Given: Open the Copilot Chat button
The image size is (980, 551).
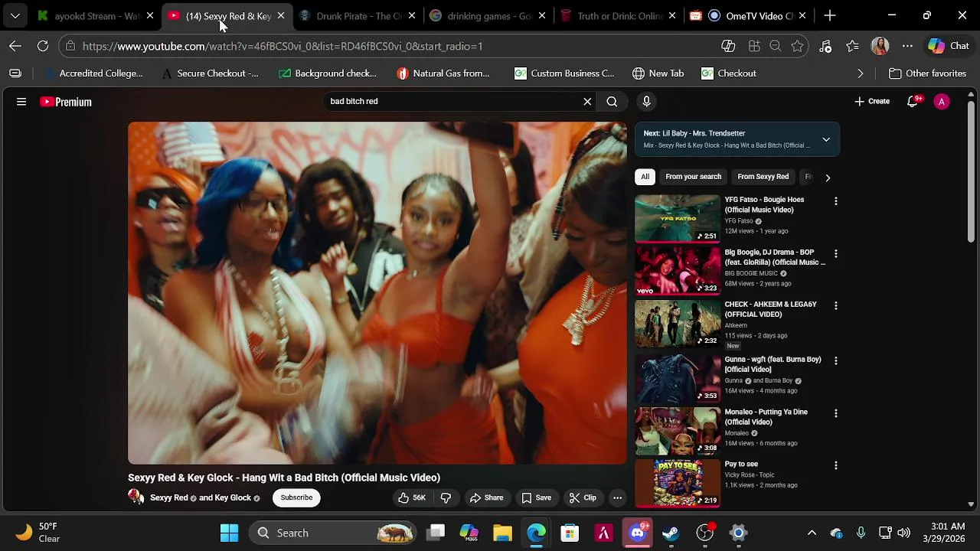Looking at the screenshot, I should click(x=949, y=46).
